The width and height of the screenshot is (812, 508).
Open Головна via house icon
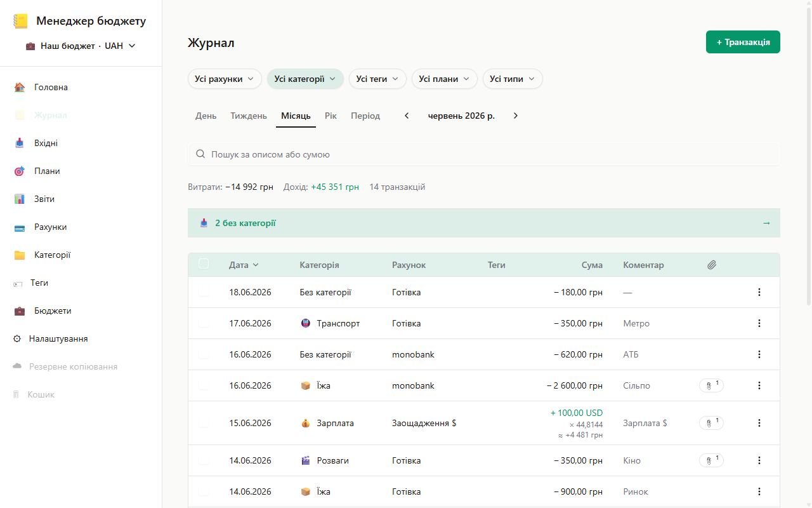pos(20,87)
